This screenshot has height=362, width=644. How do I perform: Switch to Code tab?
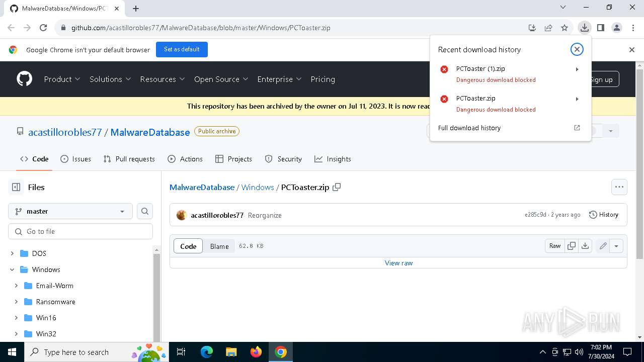[34, 159]
